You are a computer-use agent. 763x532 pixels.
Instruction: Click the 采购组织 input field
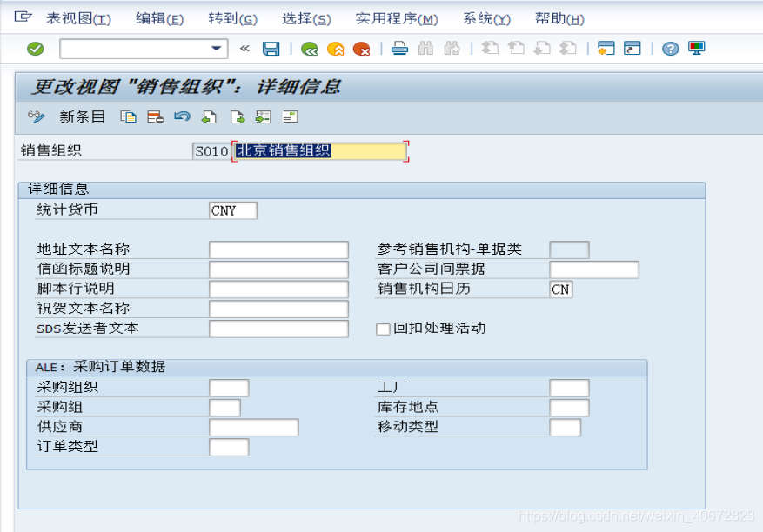pos(229,388)
